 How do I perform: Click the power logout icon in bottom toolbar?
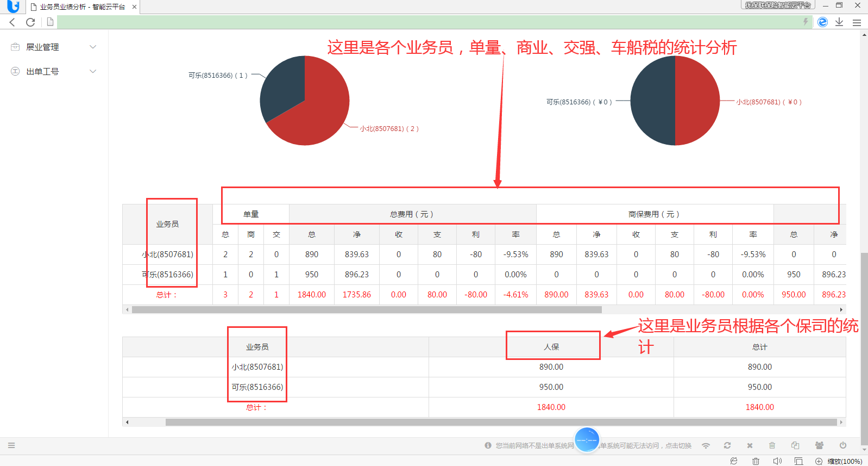click(x=843, y=445)
